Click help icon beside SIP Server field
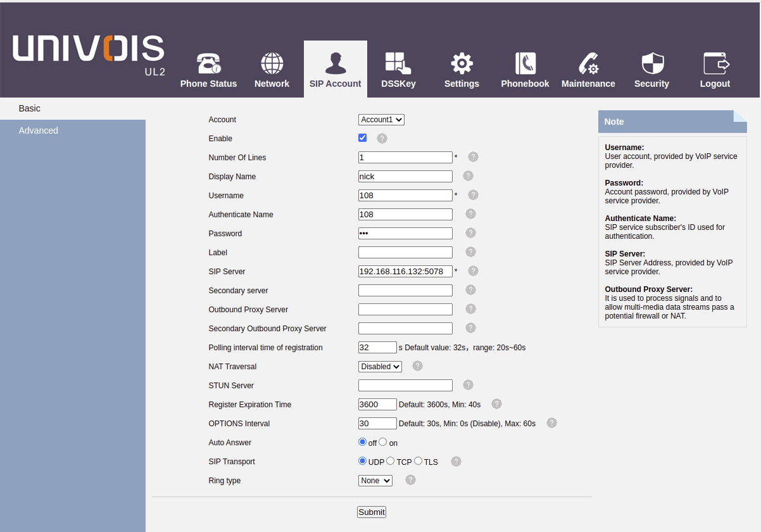The image size is (761, 532). (473, 271)
